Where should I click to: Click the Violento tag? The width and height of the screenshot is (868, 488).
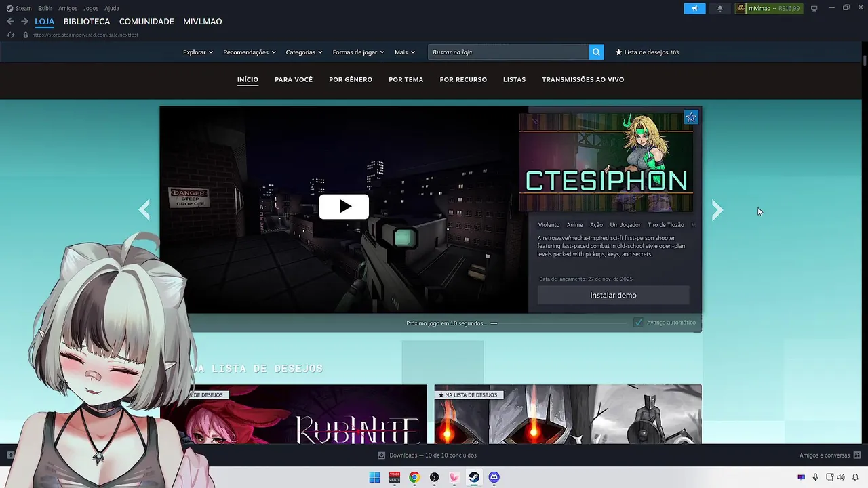549,225
